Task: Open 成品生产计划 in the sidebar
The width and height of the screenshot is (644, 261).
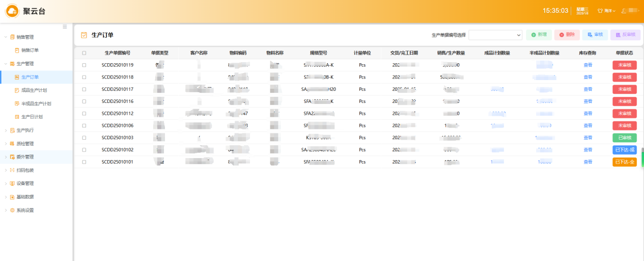Action: (x=33, y=90)
